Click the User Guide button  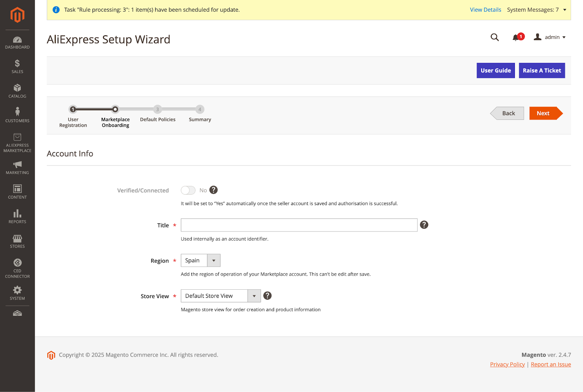496,71
